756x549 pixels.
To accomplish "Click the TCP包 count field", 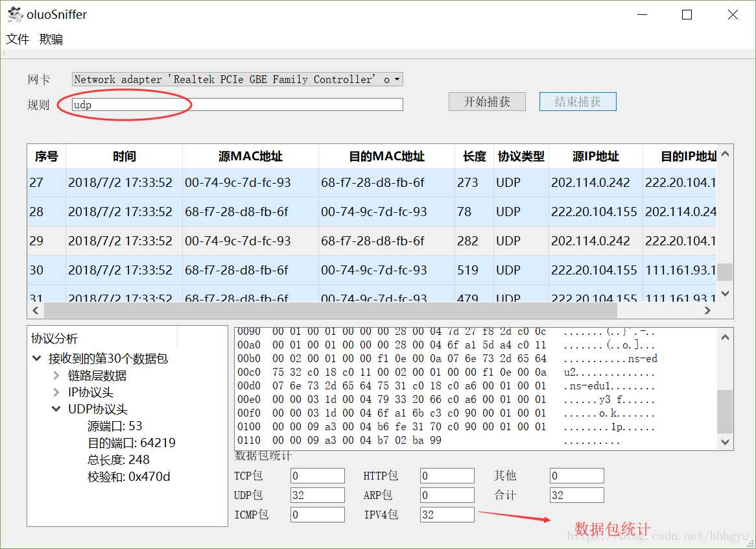I will (x=318, y=476).
